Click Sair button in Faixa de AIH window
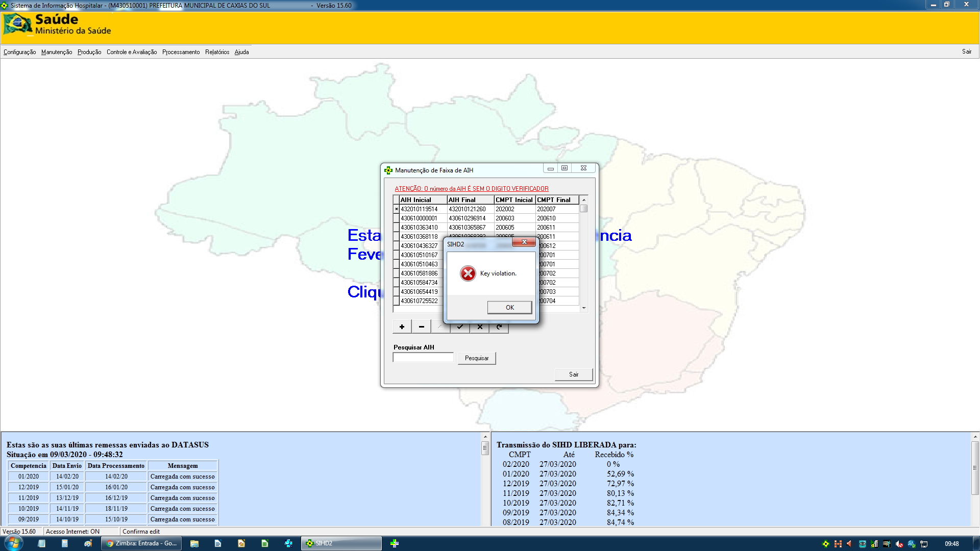Screen dimensions: 980x551 (x=573, y=374)
